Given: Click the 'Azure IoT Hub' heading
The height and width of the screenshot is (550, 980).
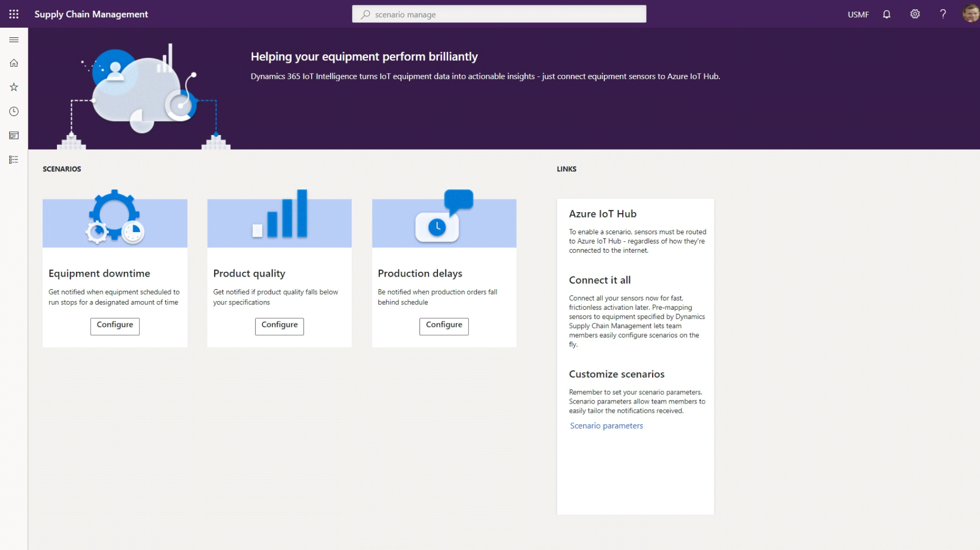Looking at the screenshot, I should 603,214.
